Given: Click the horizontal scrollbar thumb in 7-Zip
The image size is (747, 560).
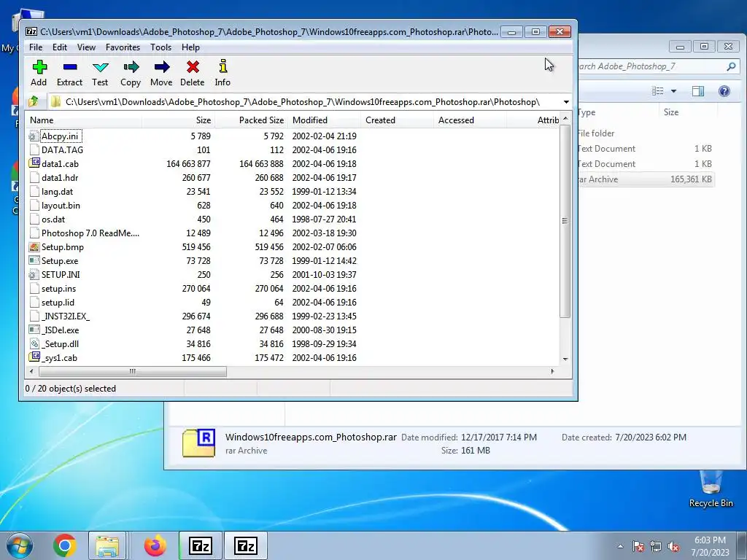Looking at the screenshot, I should [x=132, y=371].
